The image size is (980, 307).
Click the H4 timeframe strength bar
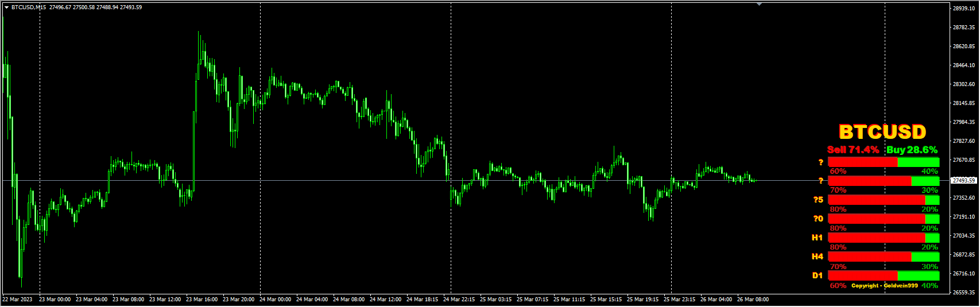click(x=884, y=257)
